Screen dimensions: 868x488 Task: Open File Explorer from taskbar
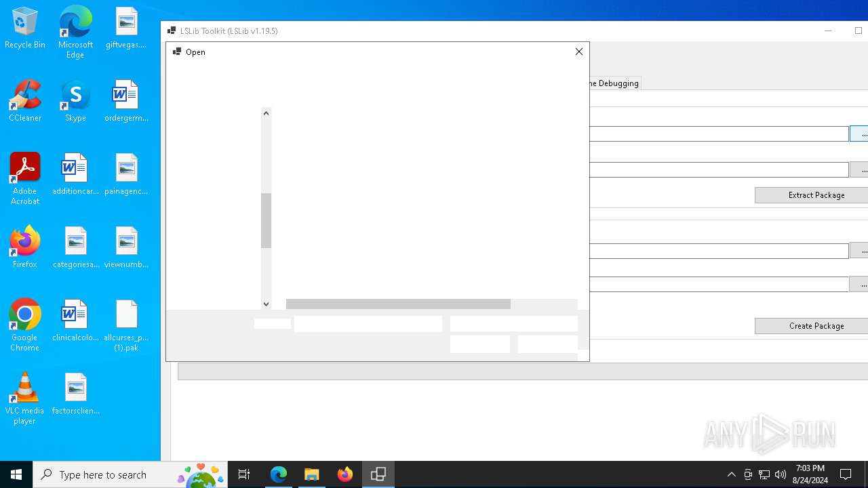[x=312, y=474]
